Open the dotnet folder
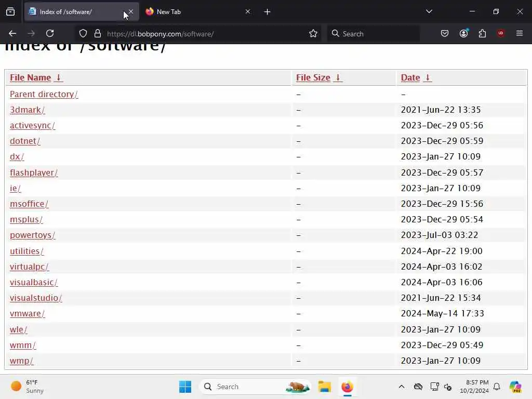This screenshot has height=399, width=532. click(x=25, y=141)
